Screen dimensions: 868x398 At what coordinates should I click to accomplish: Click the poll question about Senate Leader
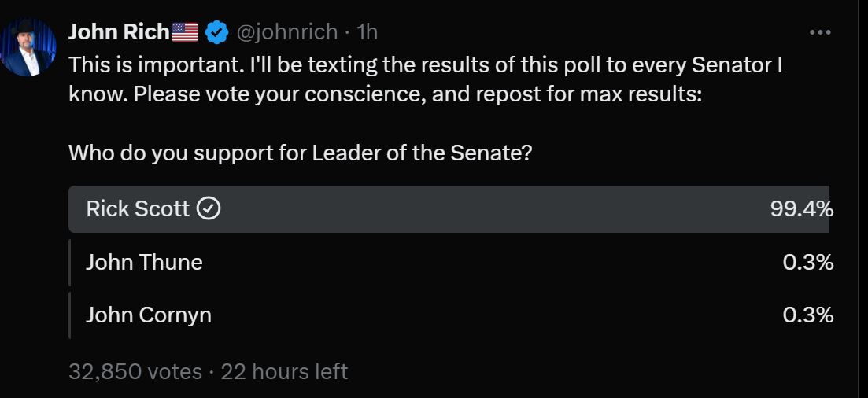[301, 152]
